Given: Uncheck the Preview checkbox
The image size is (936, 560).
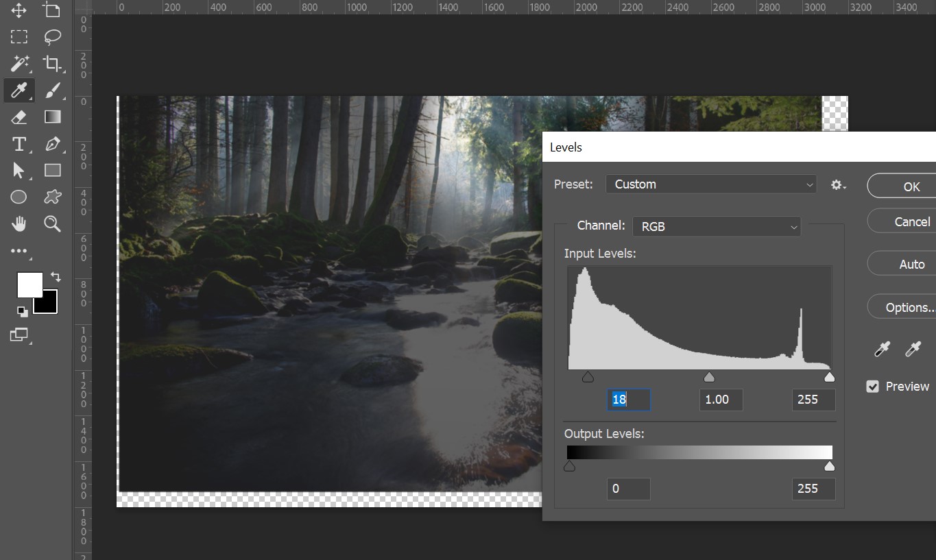Looking at the screenshot, I should (x=873, y=387).
